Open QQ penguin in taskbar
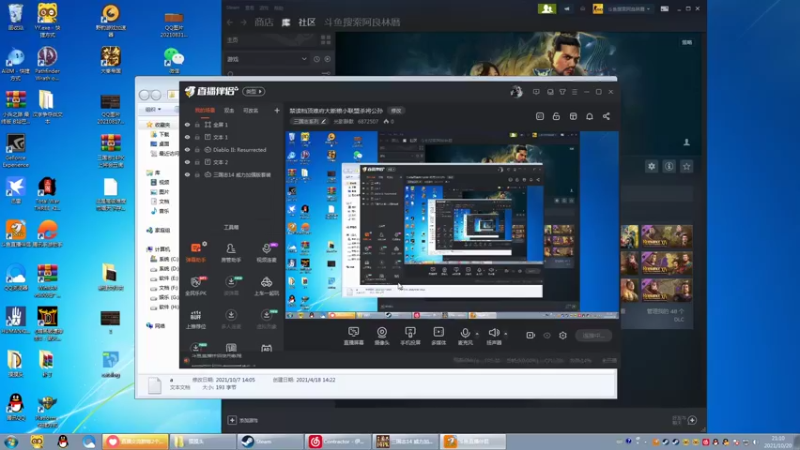This screenshot has height=450, width=800. [63, 441]
